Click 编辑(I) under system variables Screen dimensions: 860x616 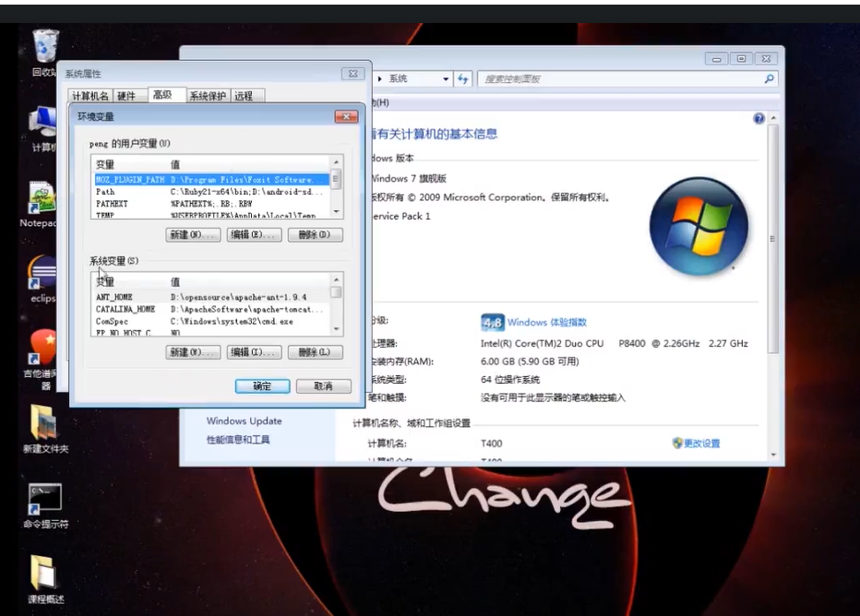point(254,352)
